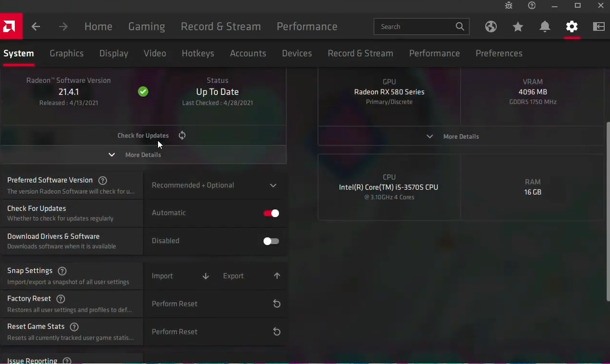Open the web browser globe icon
This screenshot has width=610, height=364.
(x=491, y=26)
